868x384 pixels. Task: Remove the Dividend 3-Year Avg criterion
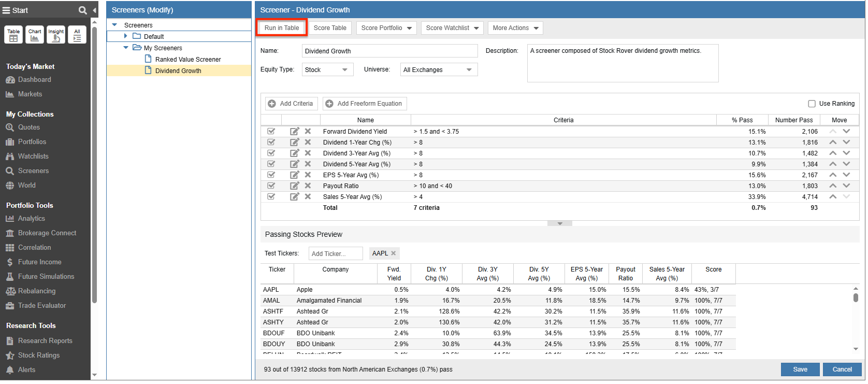[308, 153]
